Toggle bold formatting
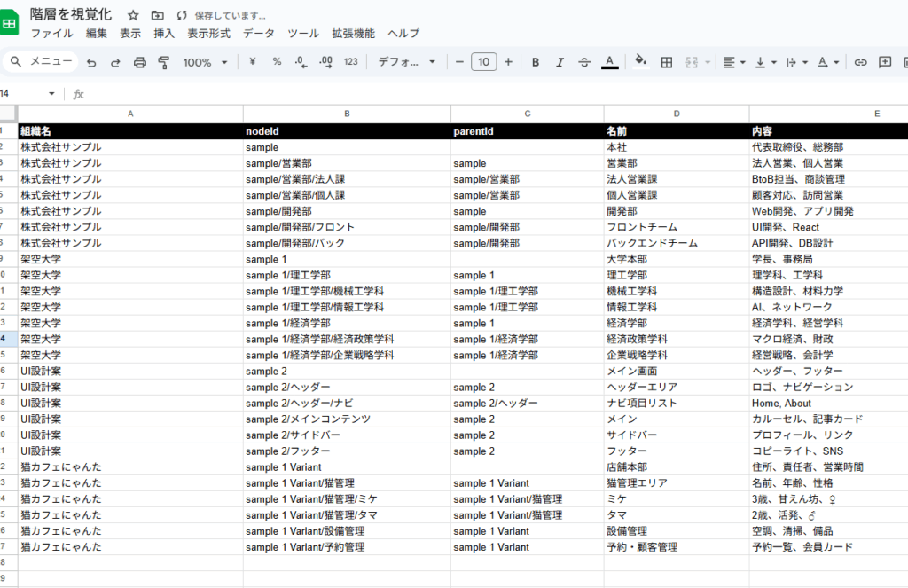Viewport: 908px width, 588px height. tap(536, 62)
